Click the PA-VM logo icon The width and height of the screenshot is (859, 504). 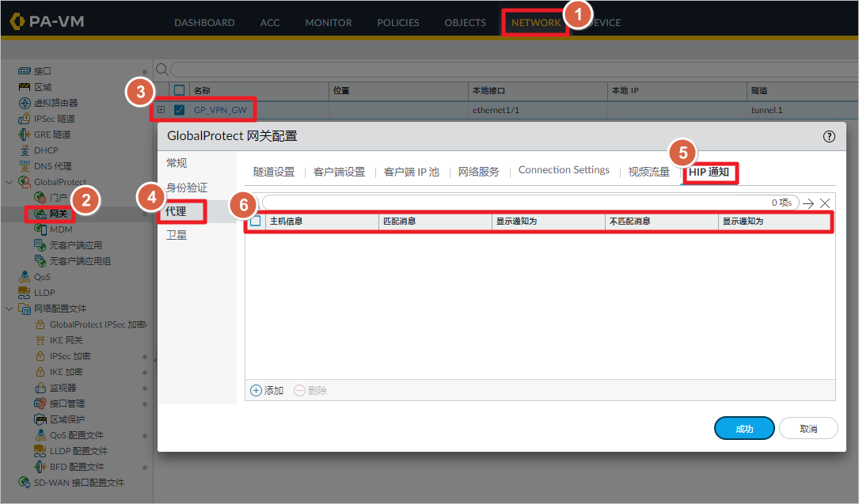17,21
